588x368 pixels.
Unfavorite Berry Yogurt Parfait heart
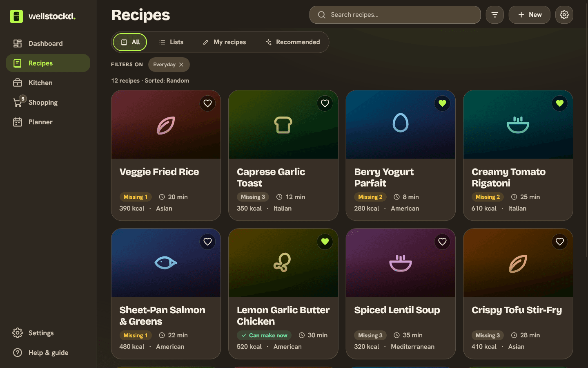[x=442, y=103]
